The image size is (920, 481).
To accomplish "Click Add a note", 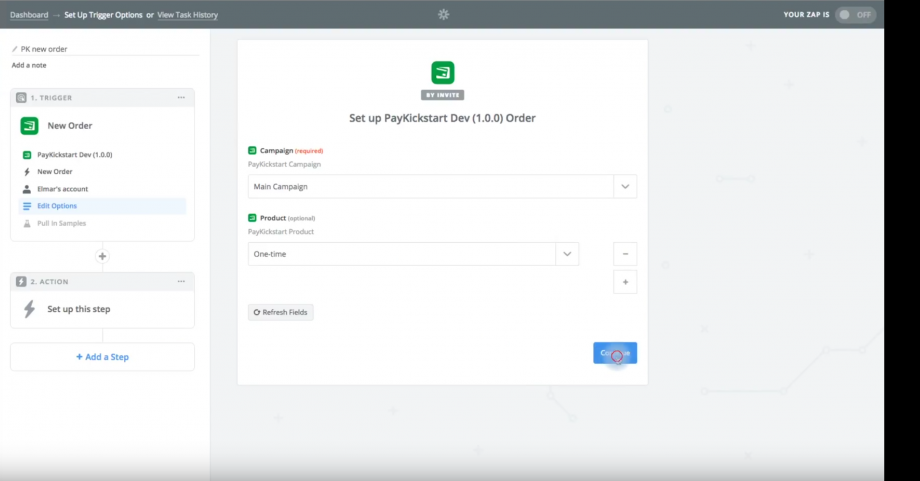I will pyautogui.click(x=29, y=65).
